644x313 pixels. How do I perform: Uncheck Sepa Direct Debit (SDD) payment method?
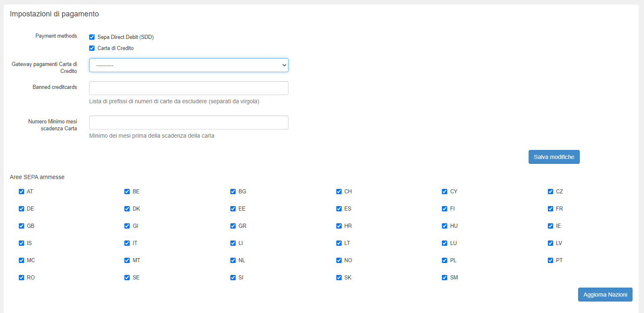point(92,37)
